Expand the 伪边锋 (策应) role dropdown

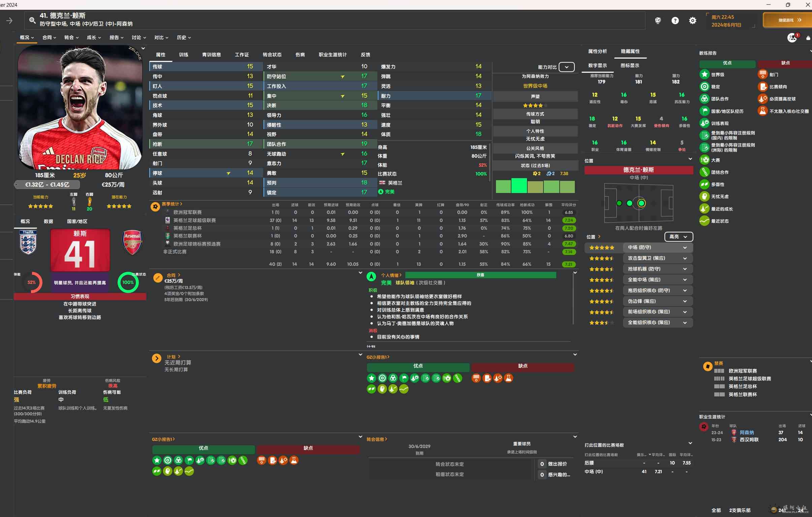pyautogui.click(x=658, y=301)
